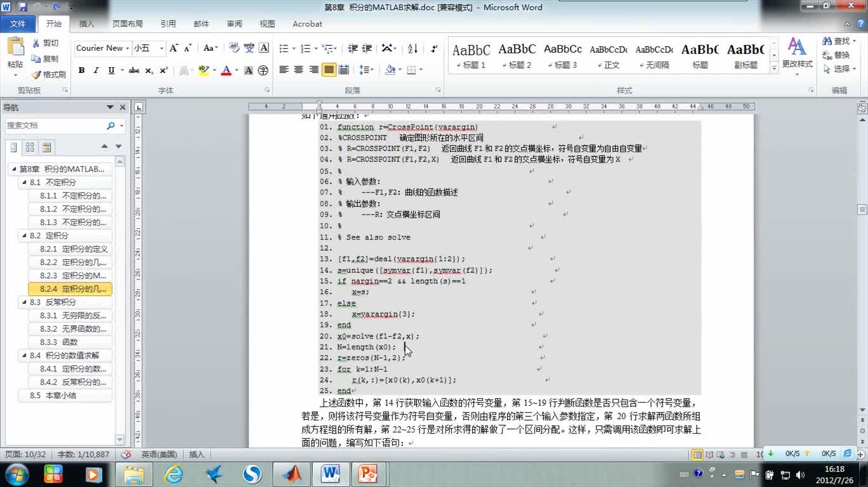
Task: Show or hide paragraph marks
Action: pos(434,48)
